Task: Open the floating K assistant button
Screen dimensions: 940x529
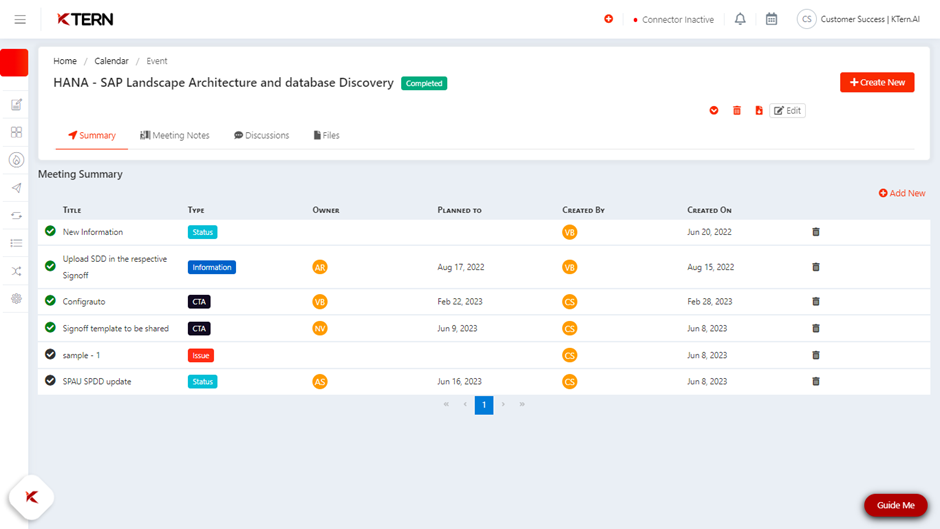Action: [31, 497]
